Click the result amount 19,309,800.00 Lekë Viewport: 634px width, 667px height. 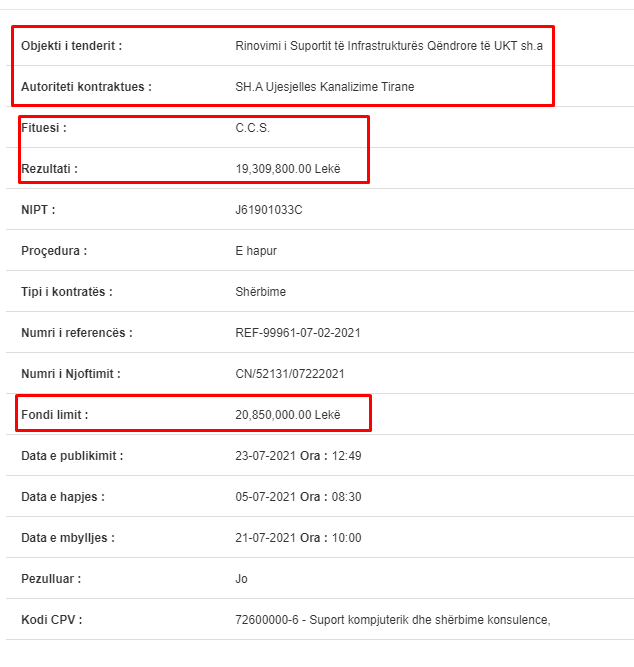tap(288, 169)
